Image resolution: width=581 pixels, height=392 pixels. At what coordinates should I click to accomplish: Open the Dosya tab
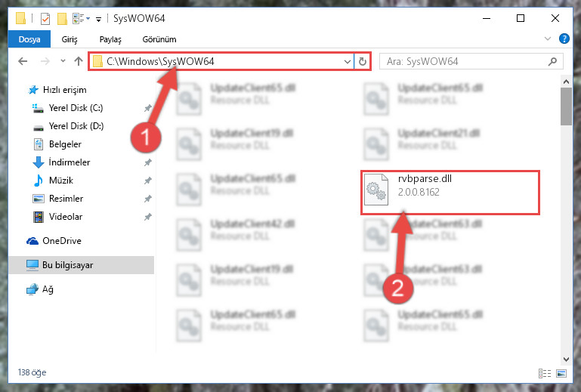click(29, 39)
